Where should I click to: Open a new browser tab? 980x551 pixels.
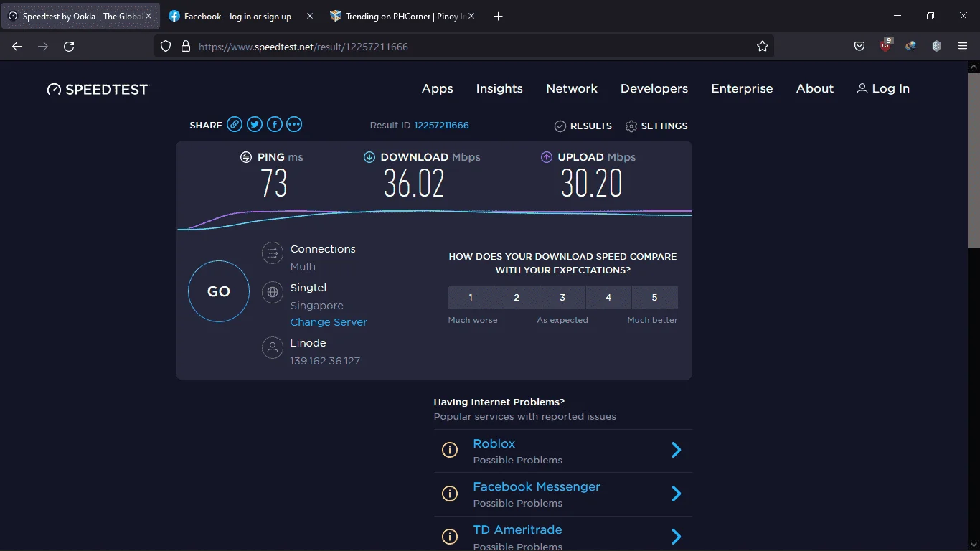click(x=499, y=16)
